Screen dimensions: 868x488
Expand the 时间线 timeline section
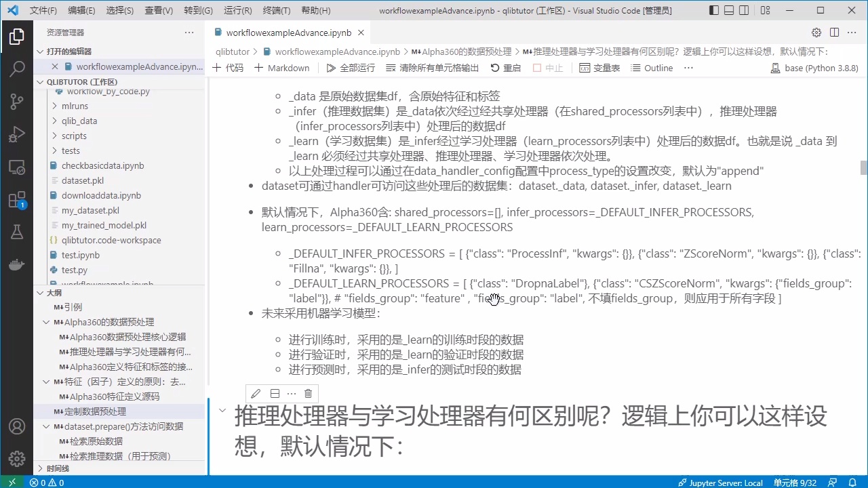click(40, 468)
